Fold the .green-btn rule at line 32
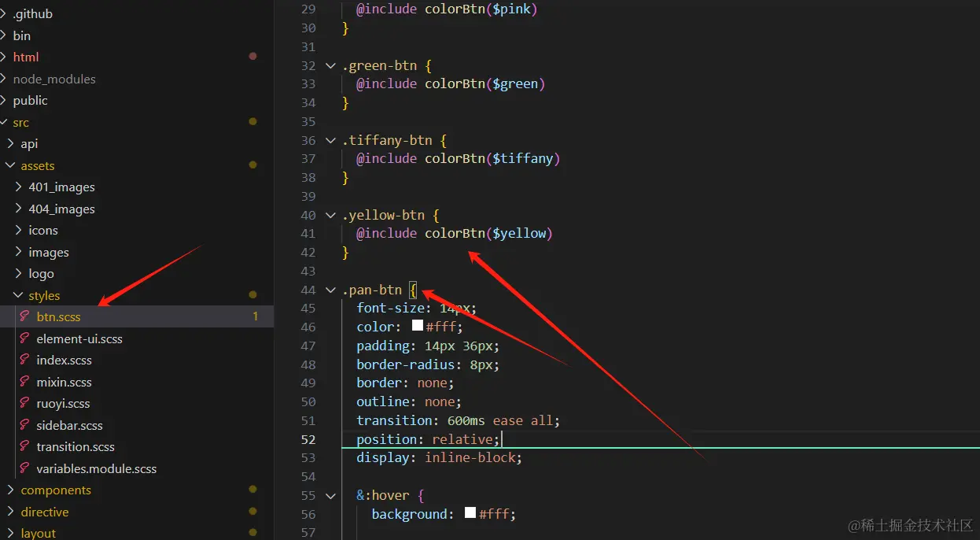This screenshot has height=540, width=980. coord(331,65)
